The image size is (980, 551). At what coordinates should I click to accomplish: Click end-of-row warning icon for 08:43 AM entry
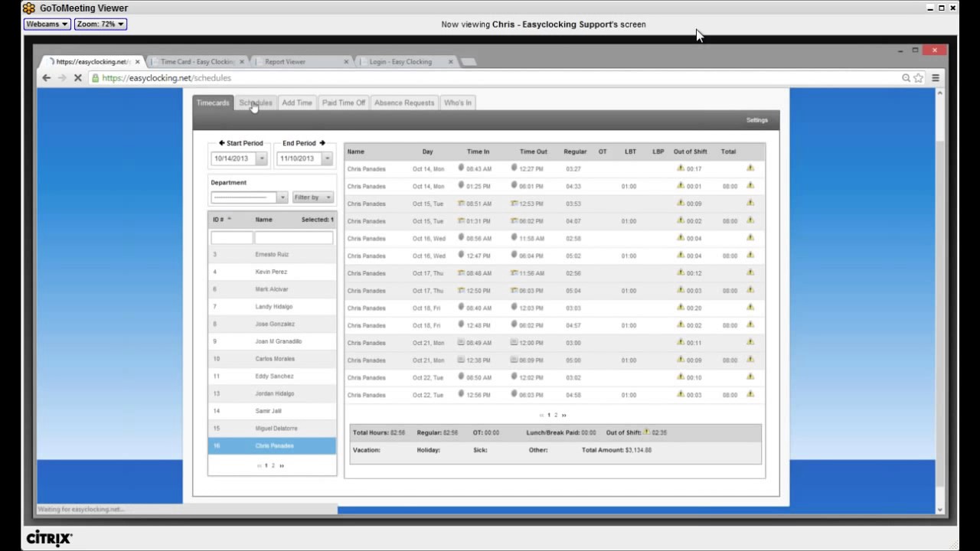[750, 168]
